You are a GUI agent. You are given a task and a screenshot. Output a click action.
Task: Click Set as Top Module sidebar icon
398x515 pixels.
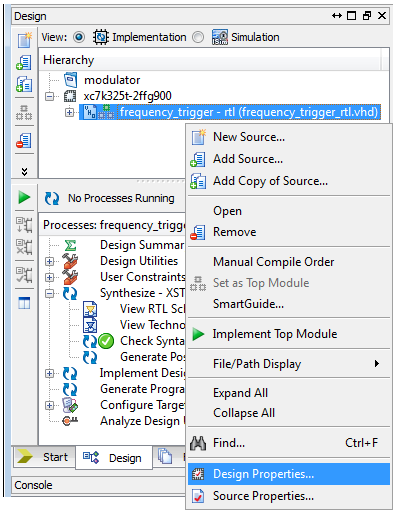[x=24, y=112]
